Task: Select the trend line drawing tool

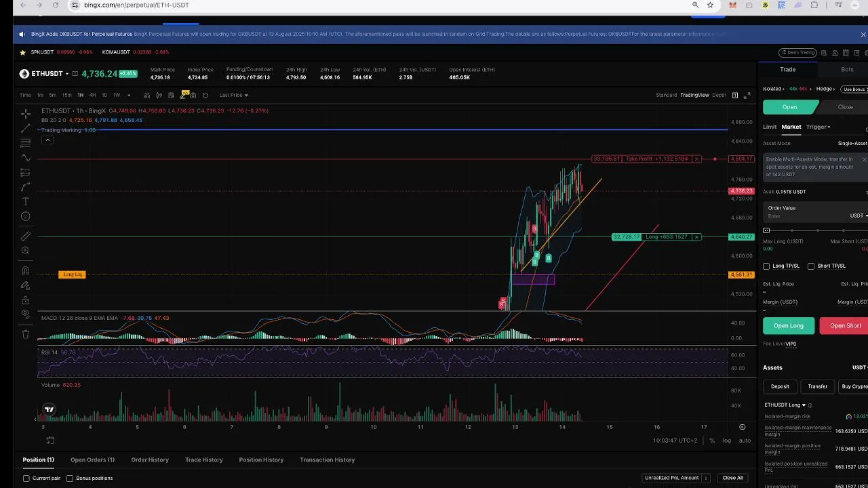Action: tap(25, 128)
